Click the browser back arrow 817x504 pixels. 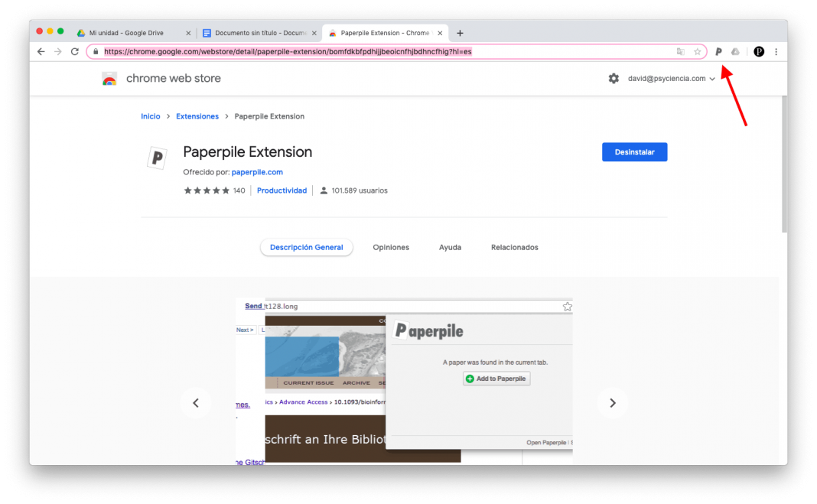(x=41, y=51)
